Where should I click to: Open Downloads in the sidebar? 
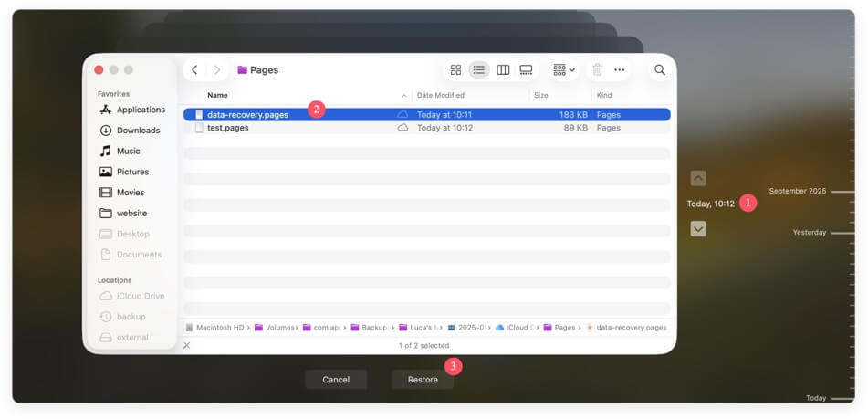(131, 130)
